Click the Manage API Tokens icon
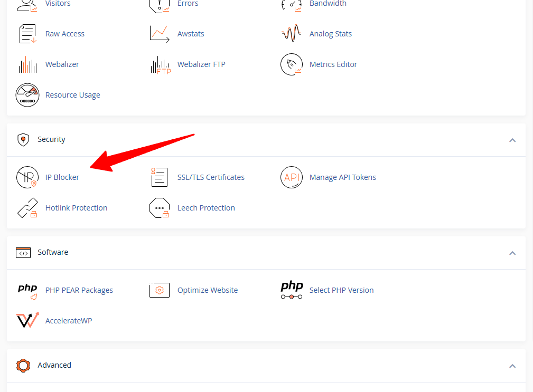The width and height of the screenshot is (533, 392). pyautogui.click(x=291, y=177)
